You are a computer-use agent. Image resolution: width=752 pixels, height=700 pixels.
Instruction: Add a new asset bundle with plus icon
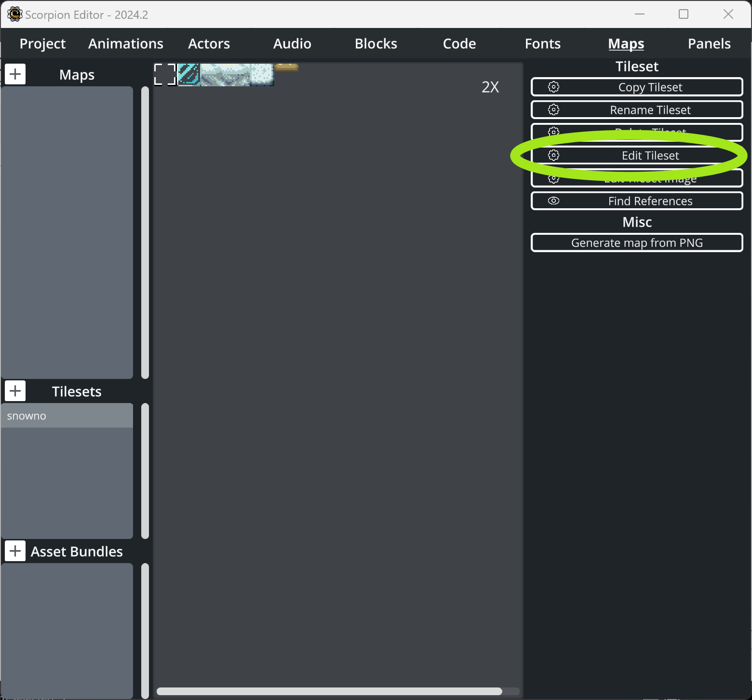pos(15,551)
